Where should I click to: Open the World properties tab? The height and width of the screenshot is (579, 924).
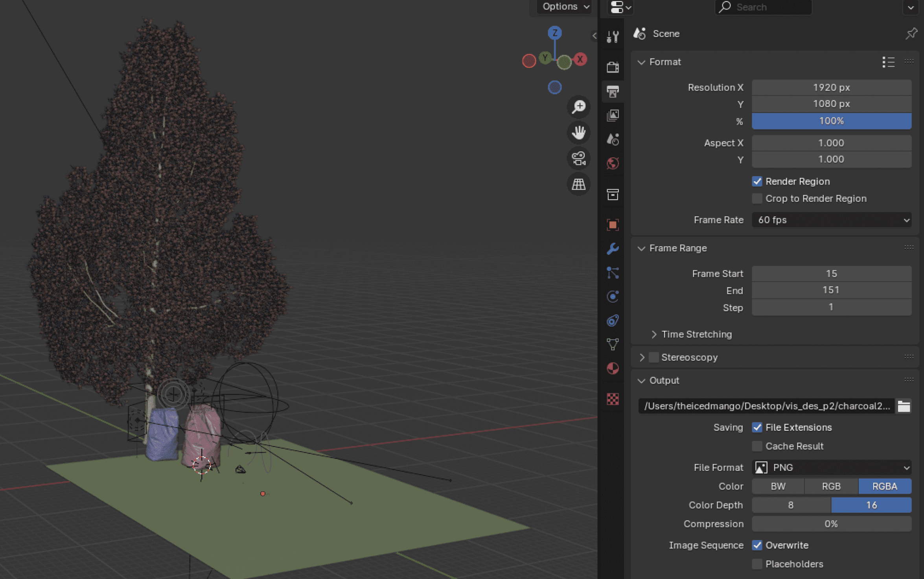point(613,163)
